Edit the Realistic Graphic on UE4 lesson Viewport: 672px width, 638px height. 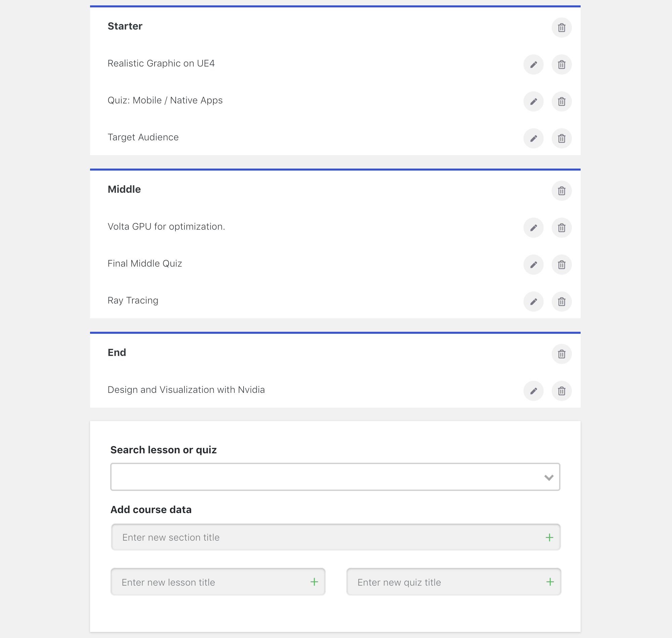533,64
